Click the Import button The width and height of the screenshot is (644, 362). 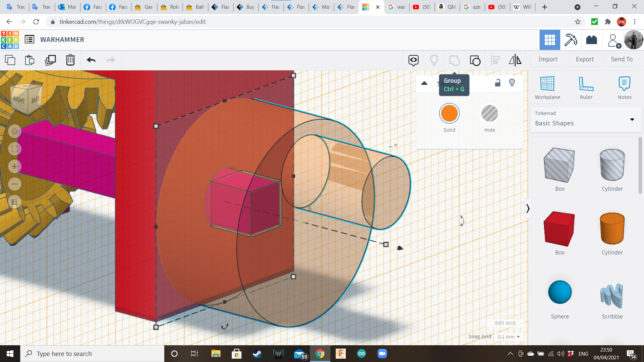548,59
